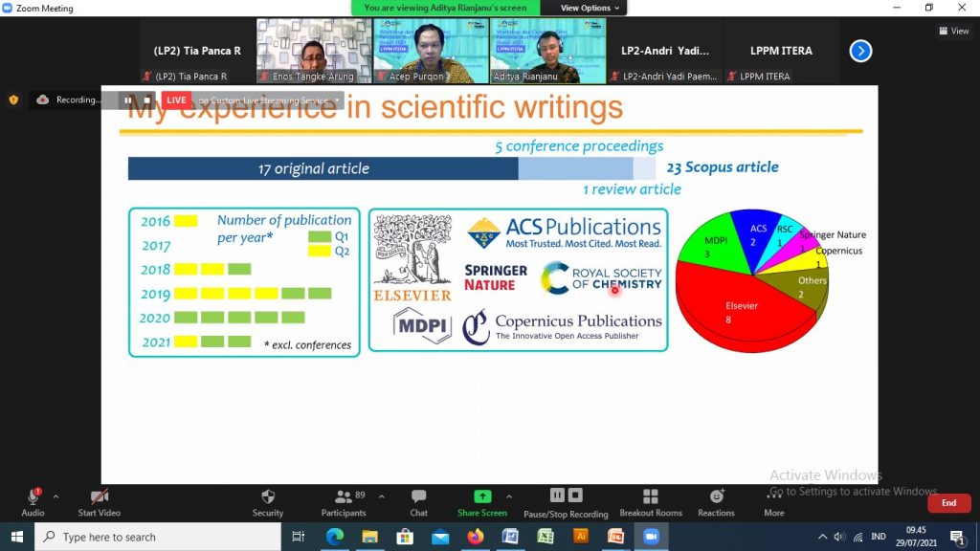This screenshot has width=980, height=551.
Task: Pause the recording in the bottom toolbar
Action: pos(557,496)
